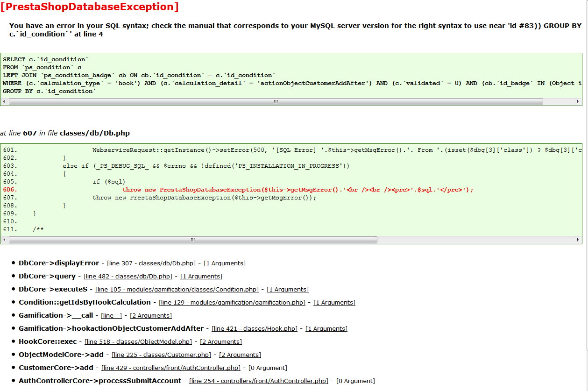Click the SQL syntax error message text
The image size is (588, 391).
295,30
